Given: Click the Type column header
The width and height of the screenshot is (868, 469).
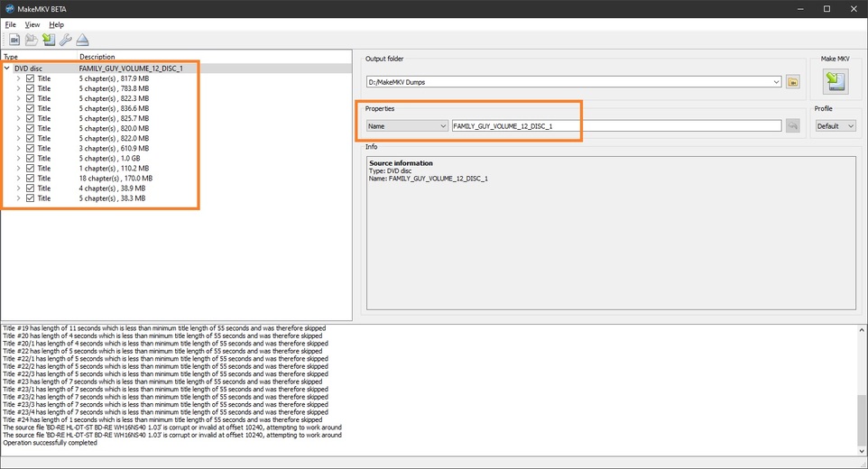Looking at the screenshot, I should pos(39,57).
